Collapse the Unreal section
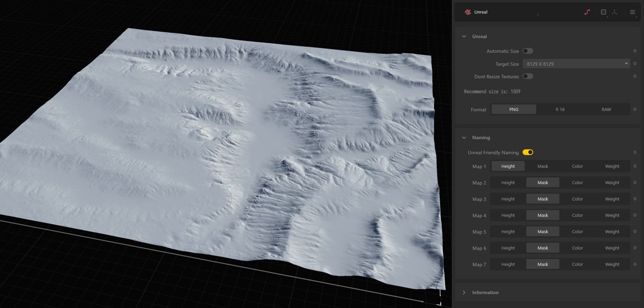This screenshot has height=308, width=644. coord(464,37)
